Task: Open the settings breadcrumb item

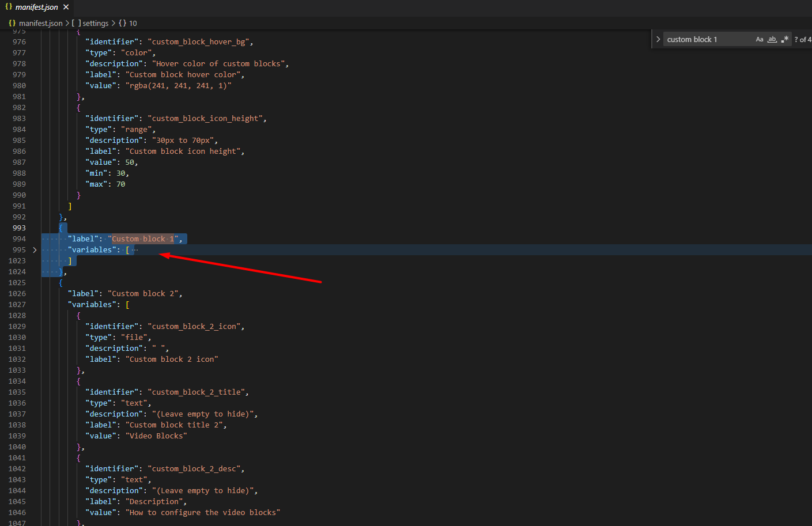Action: coord(95,23)
